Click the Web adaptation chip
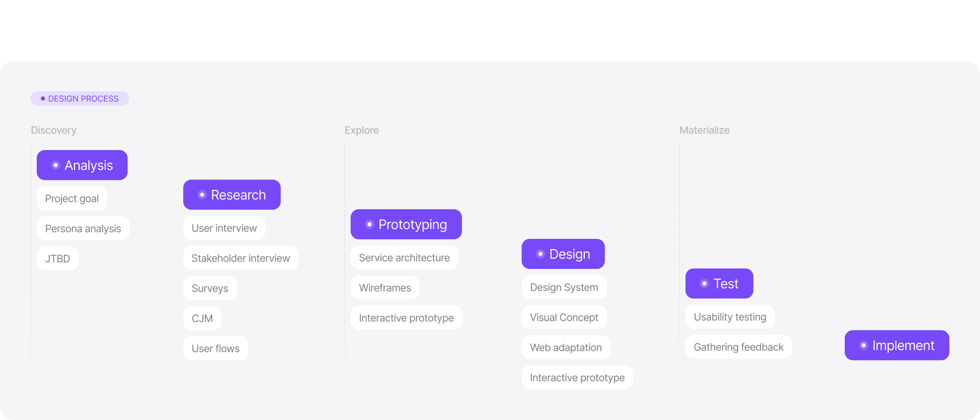The width and height of the screenshot is (980, 420). click(565, 348)
